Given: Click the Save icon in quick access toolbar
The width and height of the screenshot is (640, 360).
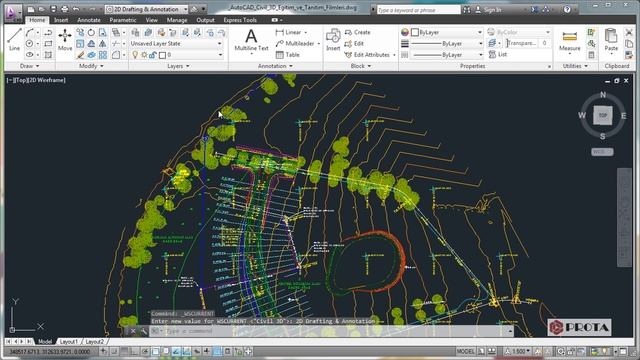Looking at the screenshot, I should coord(53,9).
